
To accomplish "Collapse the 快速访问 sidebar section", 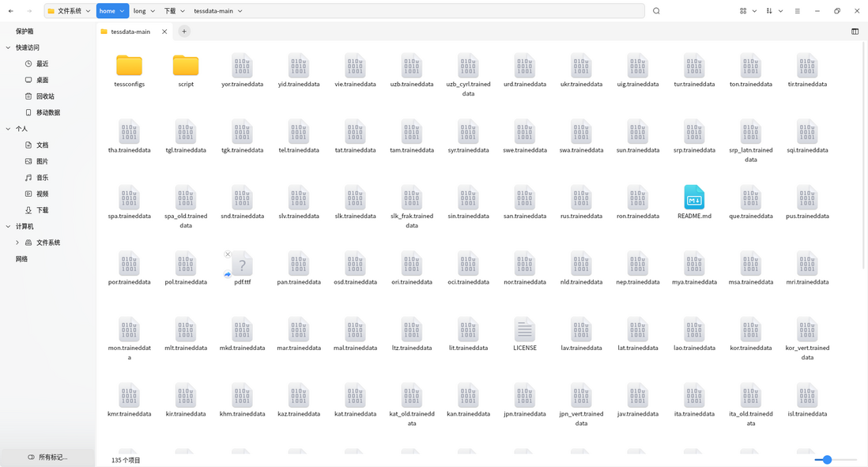I will [x=8, y=47].
